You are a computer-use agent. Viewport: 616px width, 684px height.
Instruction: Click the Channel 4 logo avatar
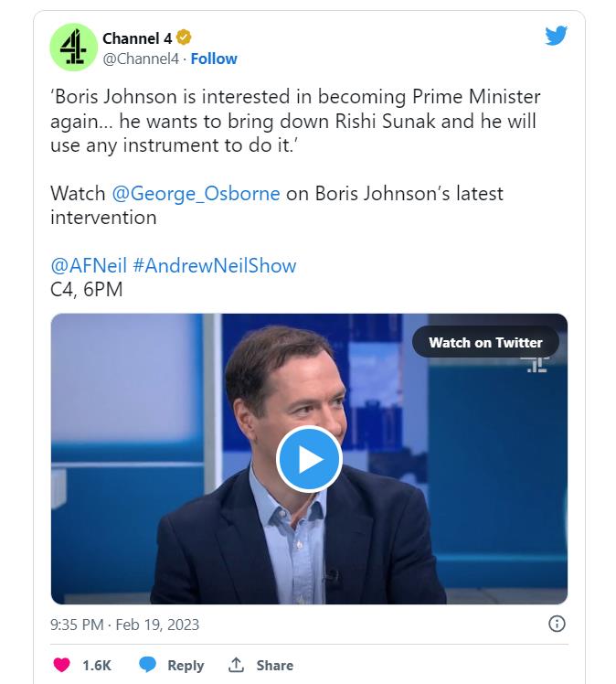74,48
